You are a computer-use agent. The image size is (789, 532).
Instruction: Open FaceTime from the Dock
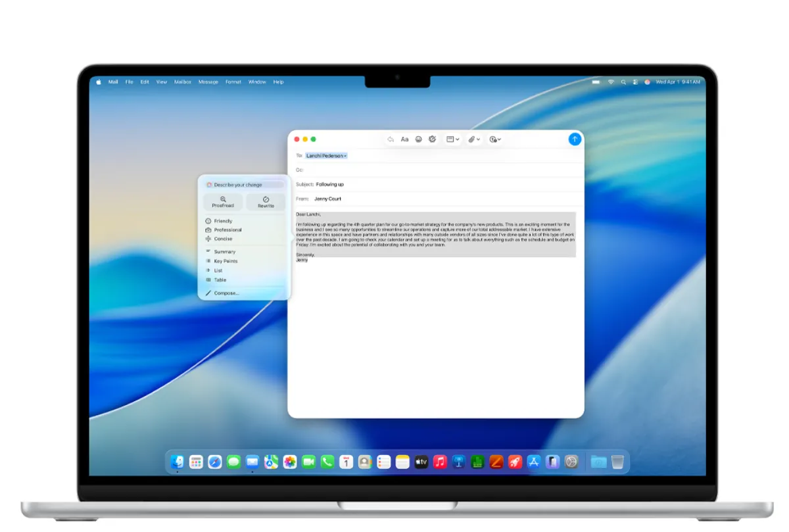tap(308, 462)
